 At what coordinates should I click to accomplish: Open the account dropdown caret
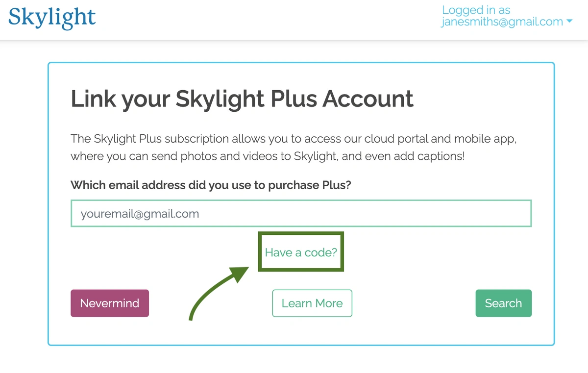[569, 22]
